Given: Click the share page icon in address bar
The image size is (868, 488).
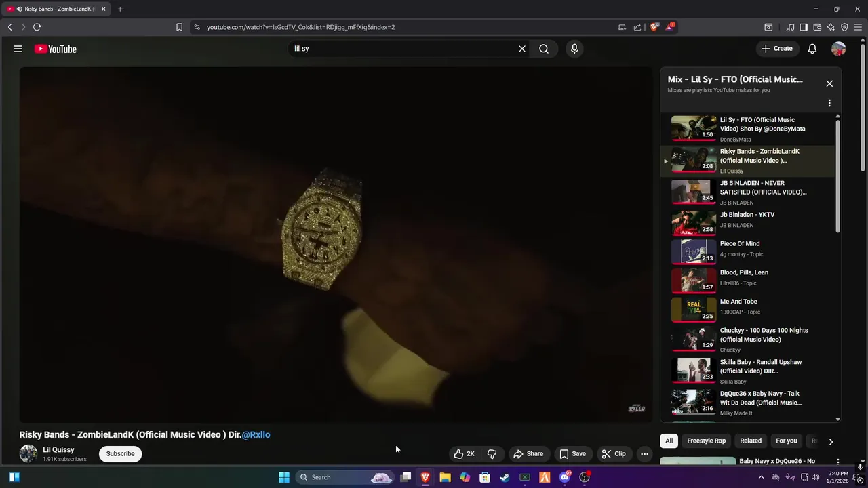Looking at the screenshot, I should tap(637, 27).
